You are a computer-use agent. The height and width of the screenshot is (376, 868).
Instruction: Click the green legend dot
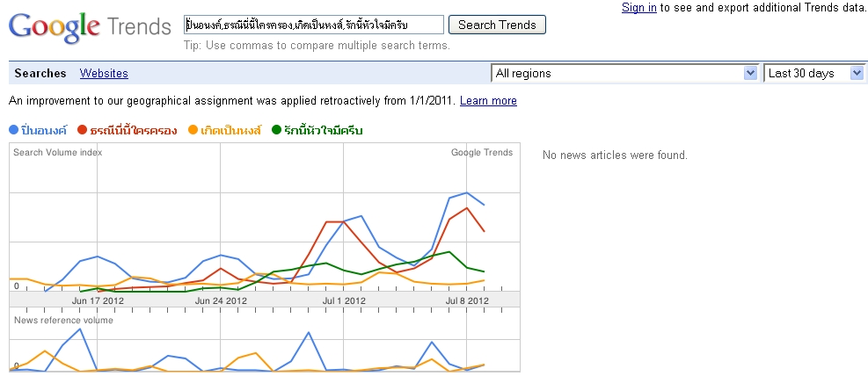pos(276,130)
